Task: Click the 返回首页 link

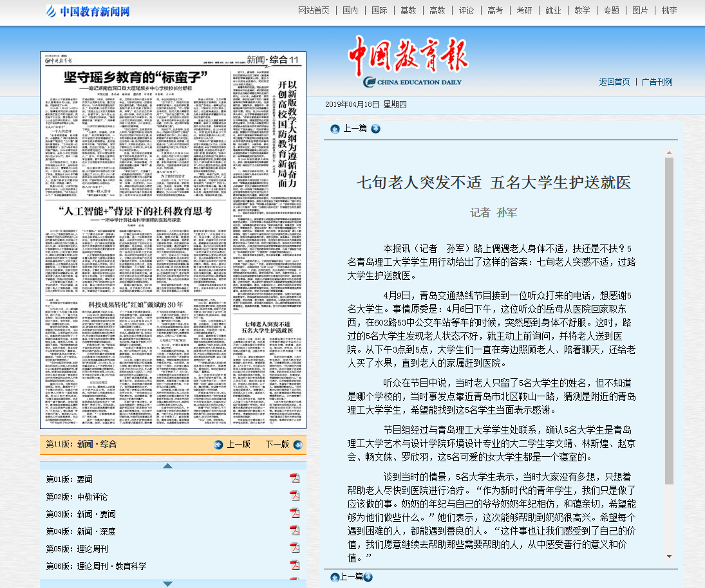Action: [x=614, y=82]
